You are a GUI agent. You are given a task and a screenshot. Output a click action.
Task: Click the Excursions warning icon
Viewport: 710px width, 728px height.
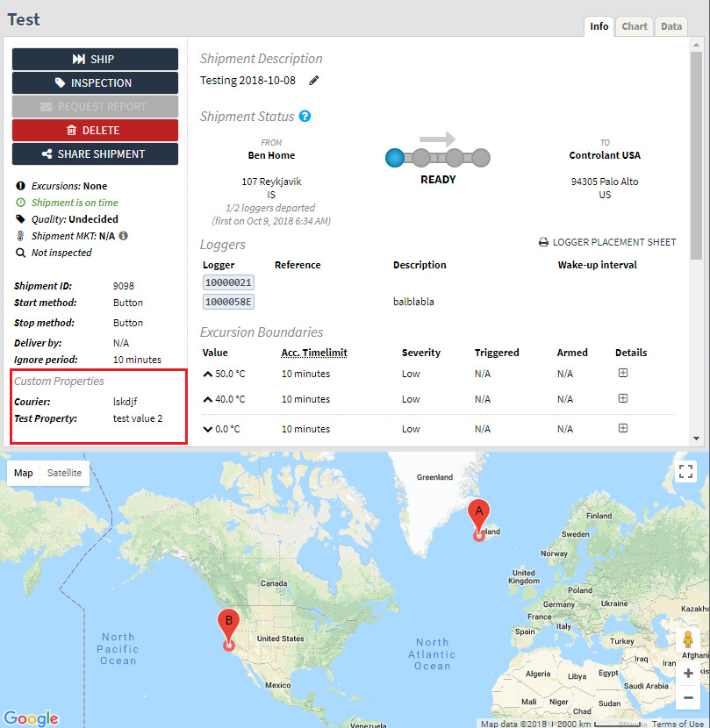[x=20, y=186]
